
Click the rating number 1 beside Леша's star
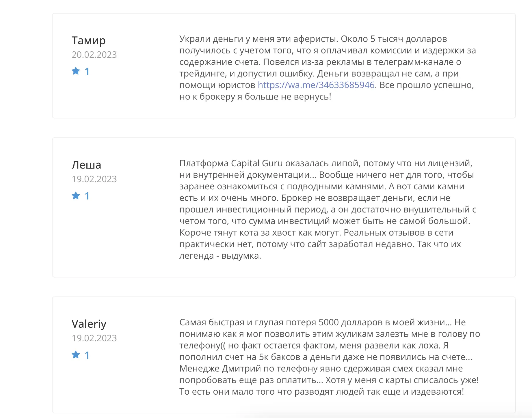point(87,196)
